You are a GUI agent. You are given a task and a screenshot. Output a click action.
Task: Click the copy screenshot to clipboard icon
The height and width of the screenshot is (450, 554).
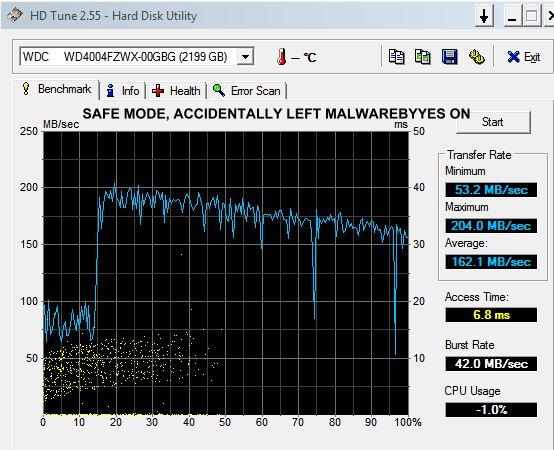tap(422, 57)
